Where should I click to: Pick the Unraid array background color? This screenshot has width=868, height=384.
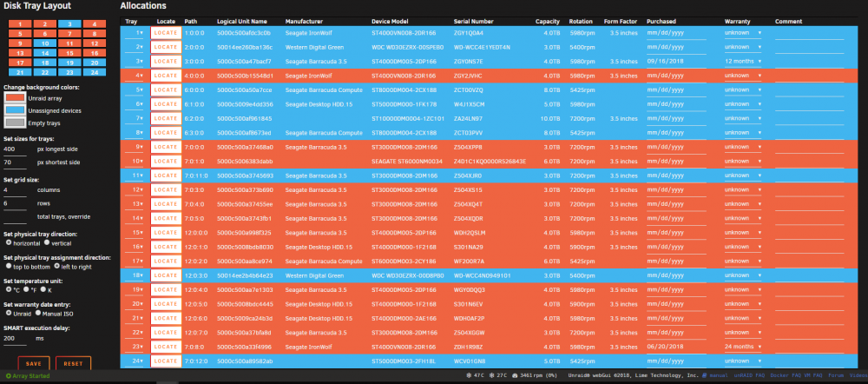(14, 98)
